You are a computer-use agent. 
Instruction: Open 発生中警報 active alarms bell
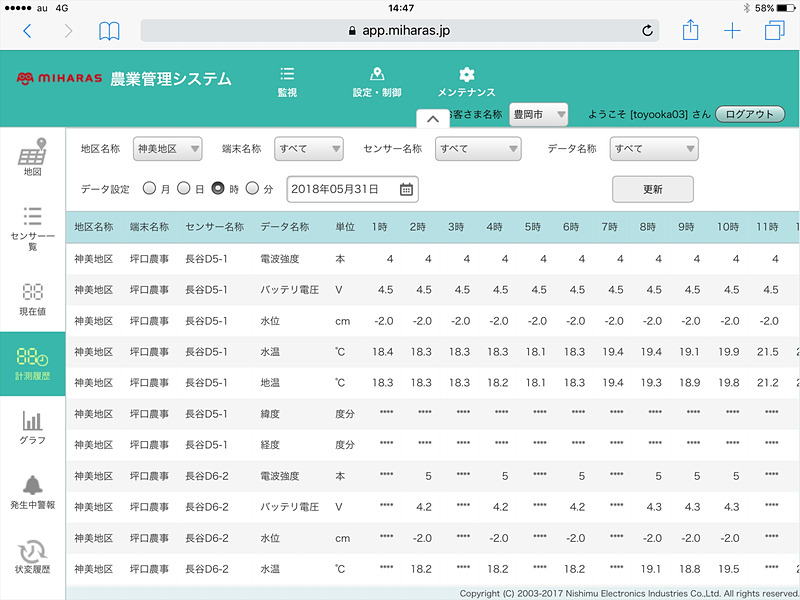[x=33, y=492]
